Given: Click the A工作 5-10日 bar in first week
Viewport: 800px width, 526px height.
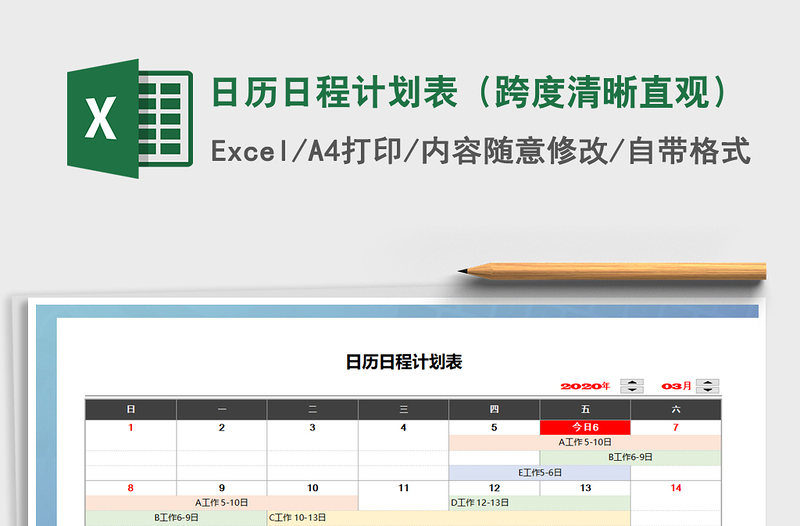Looking at the screenshot, I should click(585, 442).
